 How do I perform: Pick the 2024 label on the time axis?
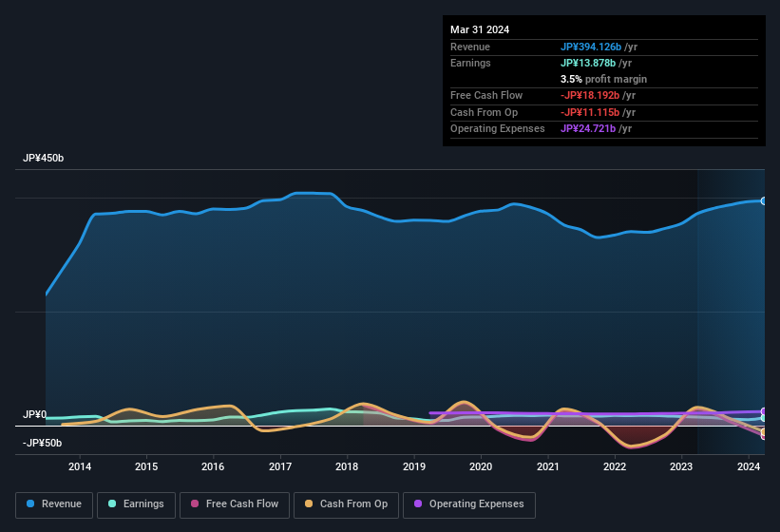pos(749,466)
